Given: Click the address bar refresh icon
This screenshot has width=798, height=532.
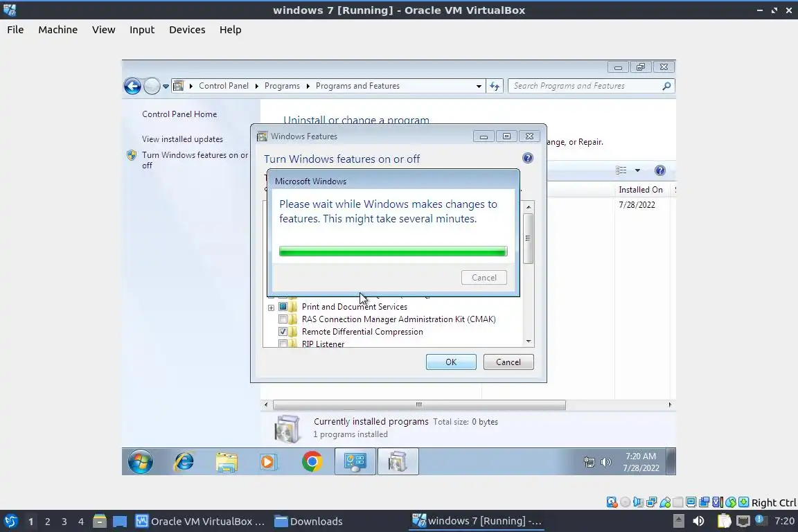Looking at the screenshot, I should tap(495, 86).
